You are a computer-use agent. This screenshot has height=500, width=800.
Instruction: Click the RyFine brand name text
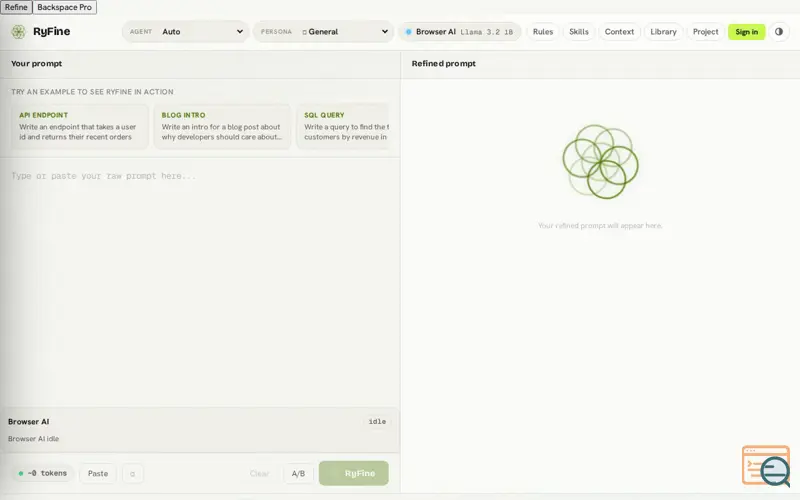[x=52, y=31]
